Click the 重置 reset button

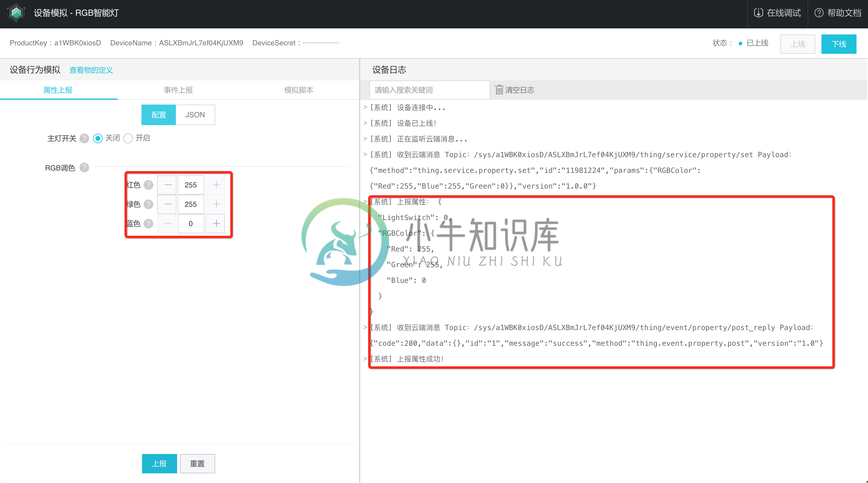tap(197, 463)
